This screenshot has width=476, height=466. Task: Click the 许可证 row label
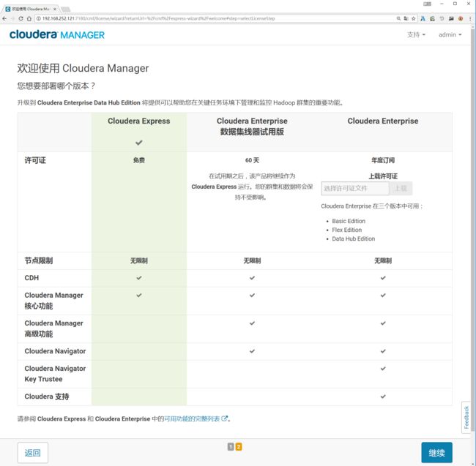35,160
